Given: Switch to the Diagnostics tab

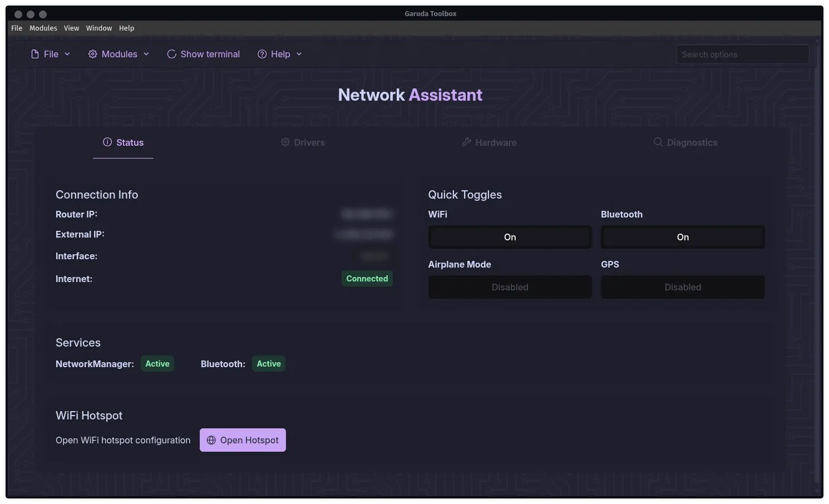Looking at the screenshot, I should coord(685,142).
